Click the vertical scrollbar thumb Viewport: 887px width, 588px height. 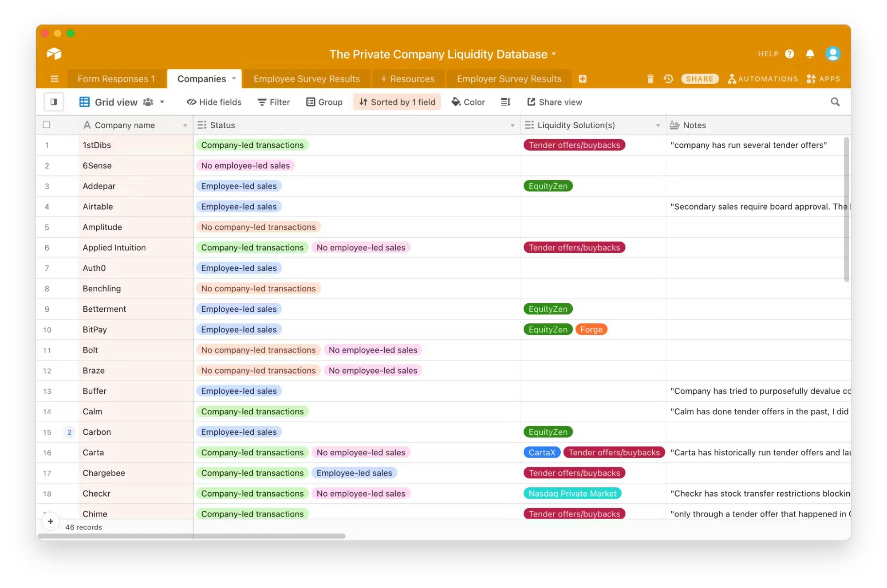coord(847,209)
